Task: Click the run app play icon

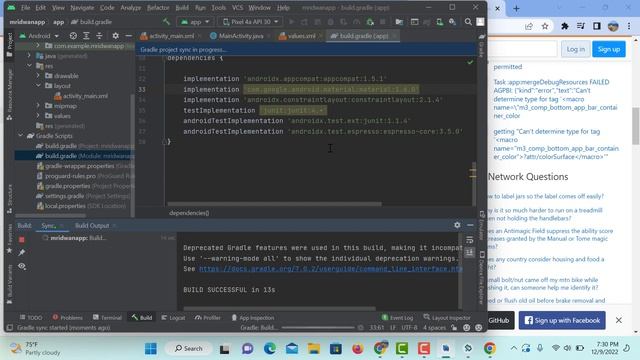Action: pos(291,22)
